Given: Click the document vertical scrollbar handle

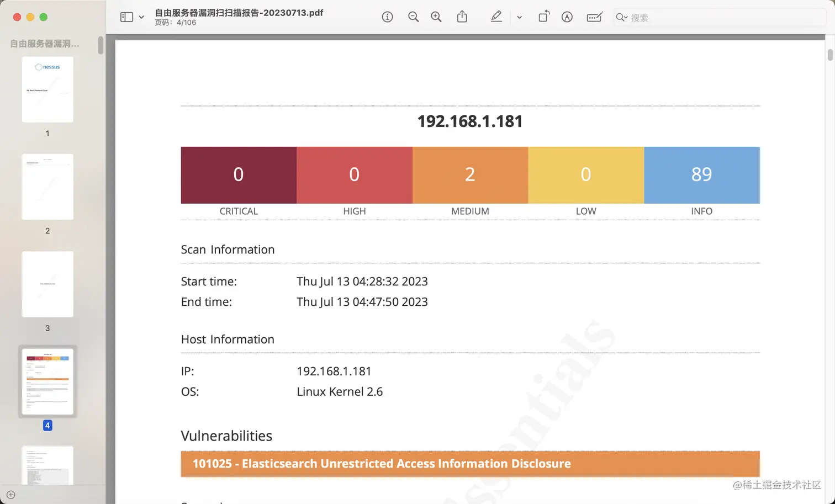Looking at the screenshot, I should [x=830, y=55].
